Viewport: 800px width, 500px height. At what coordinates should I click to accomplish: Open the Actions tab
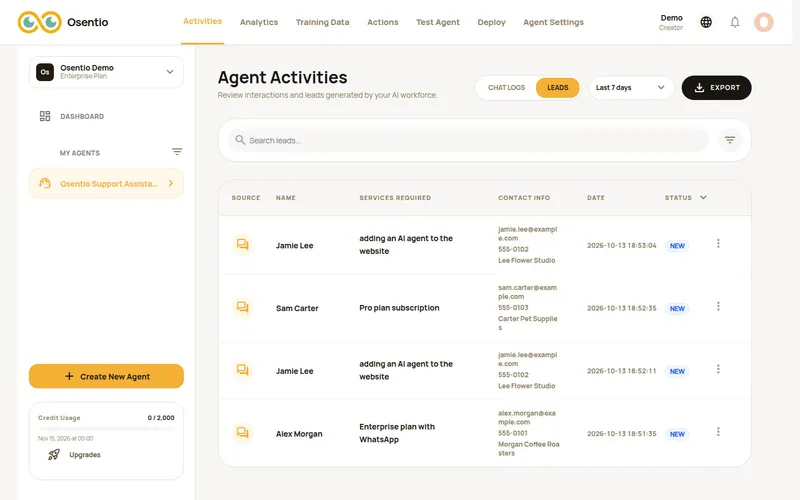383,22
